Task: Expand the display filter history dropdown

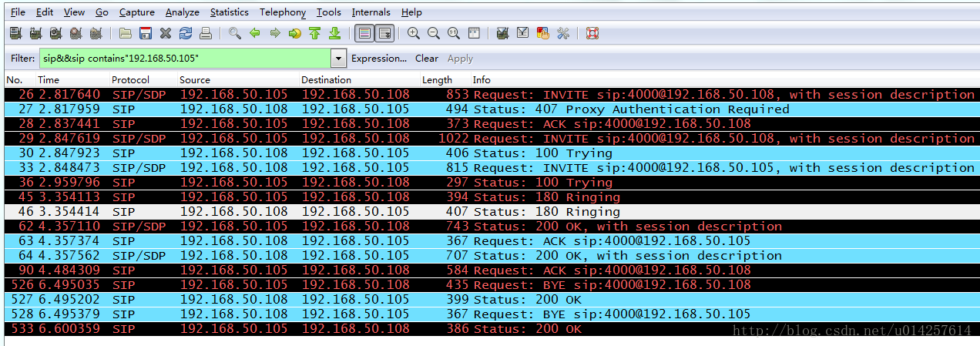Action: tap(339, 59)
